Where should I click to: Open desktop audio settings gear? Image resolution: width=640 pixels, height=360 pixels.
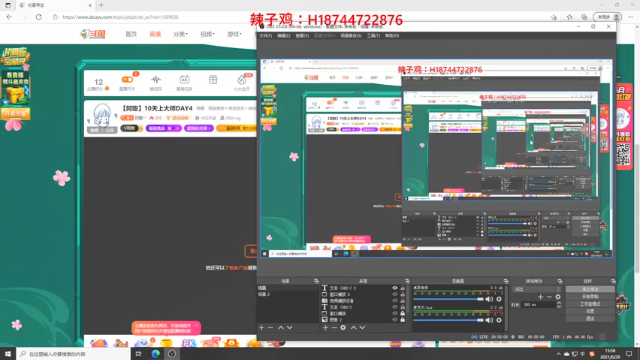499,299
